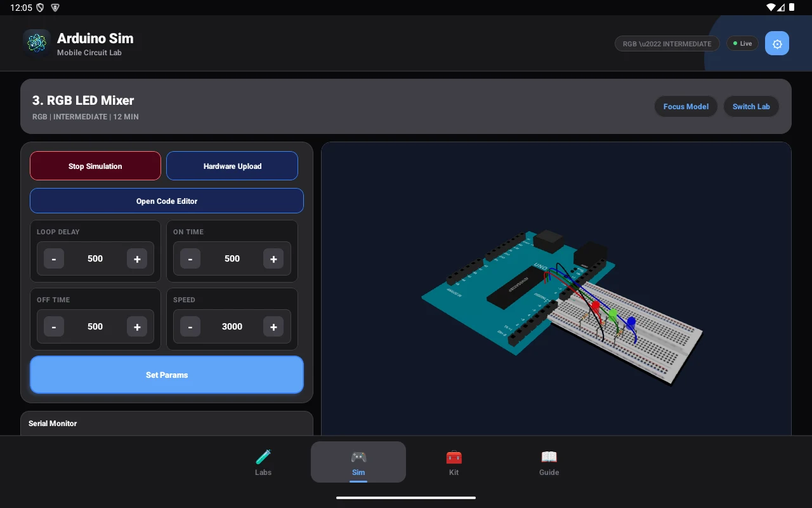Increase the Off Time value
Image resolution: width=812 pixels, height=508 pixels.
point(137,326)
